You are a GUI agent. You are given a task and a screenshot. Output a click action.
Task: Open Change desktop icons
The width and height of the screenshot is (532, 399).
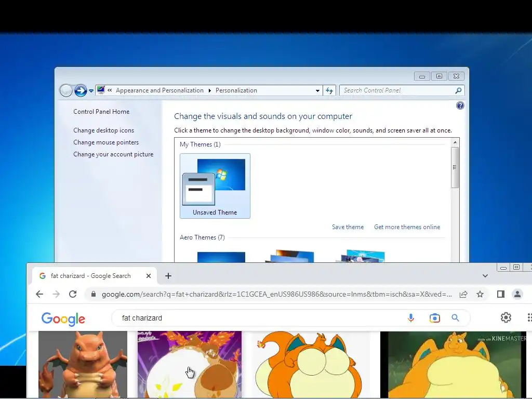103,130
